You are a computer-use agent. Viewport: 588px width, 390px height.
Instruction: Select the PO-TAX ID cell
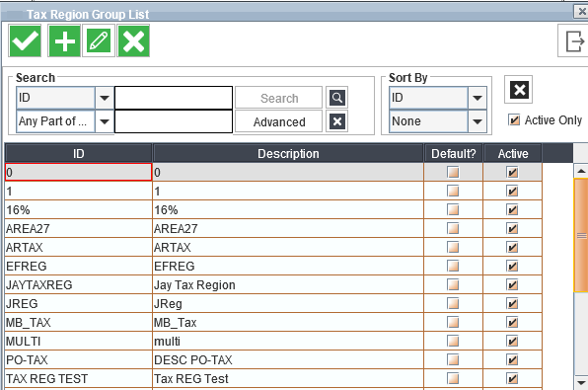coord(78,359)
